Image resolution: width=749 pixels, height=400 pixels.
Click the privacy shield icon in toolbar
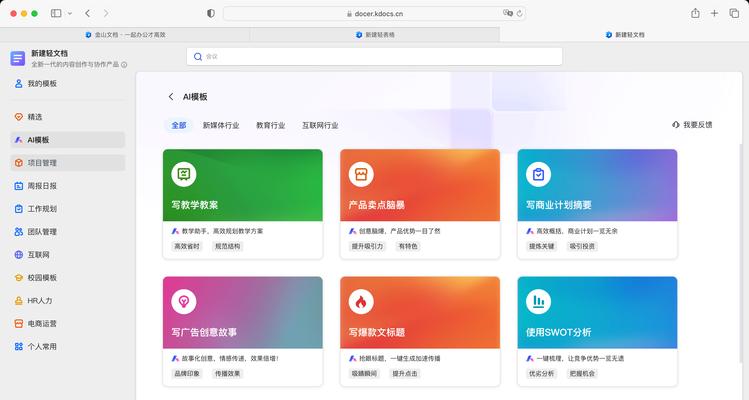pyautogui.click(x=211, y=13)
